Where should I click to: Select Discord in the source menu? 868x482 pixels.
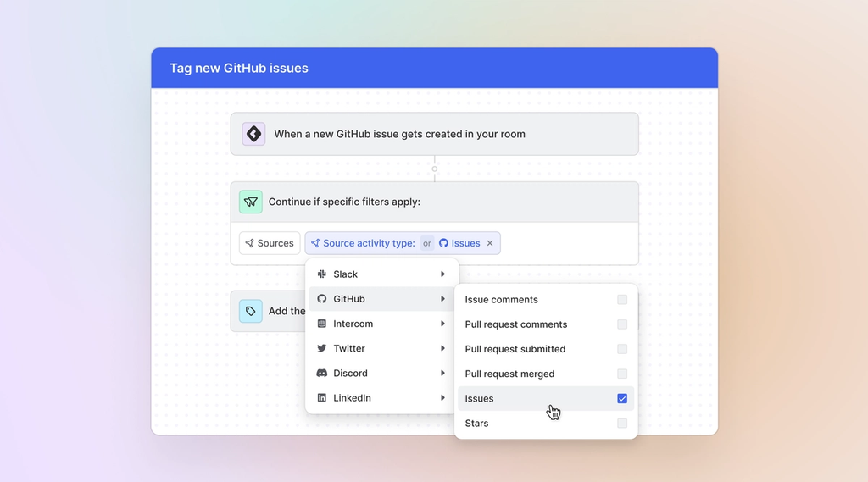[x=381, y=373]
